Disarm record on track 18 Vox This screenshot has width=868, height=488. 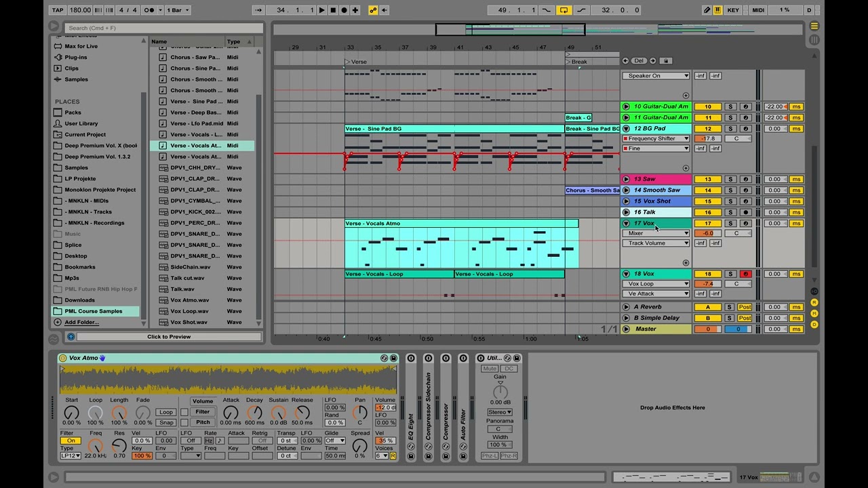click(745, 274)
